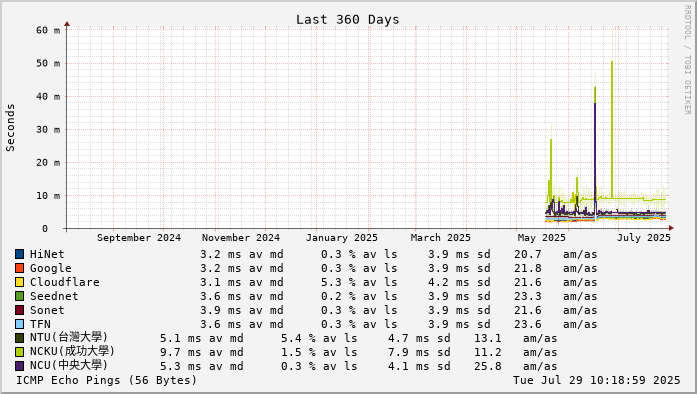Click the Seednet green legend swatch
The width and height of the screenshot is (697, 394).
20,296
